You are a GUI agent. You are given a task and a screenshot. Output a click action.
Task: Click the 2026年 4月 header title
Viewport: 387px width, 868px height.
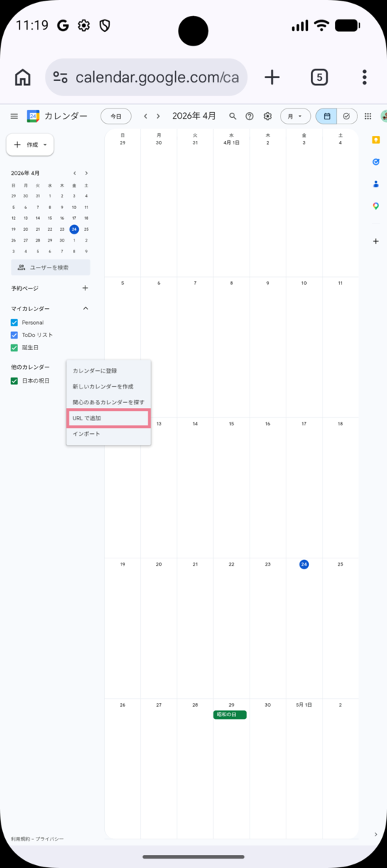coord(194,116)
